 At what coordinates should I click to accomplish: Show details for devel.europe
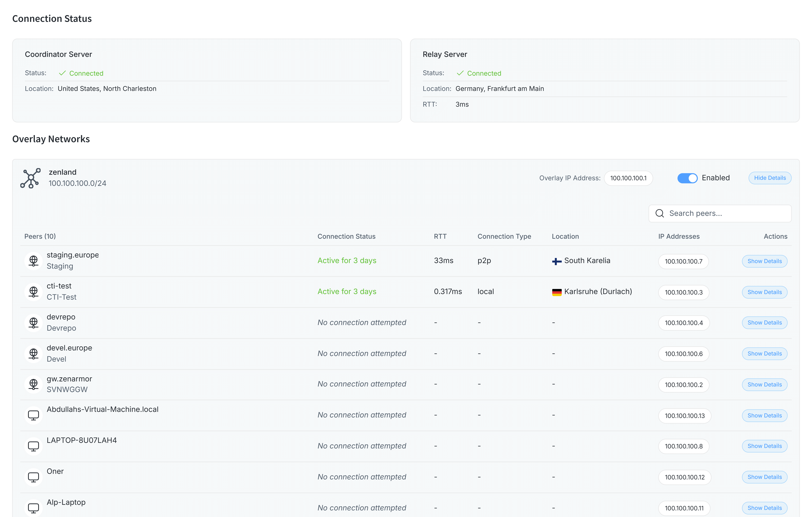click(764, 354)
